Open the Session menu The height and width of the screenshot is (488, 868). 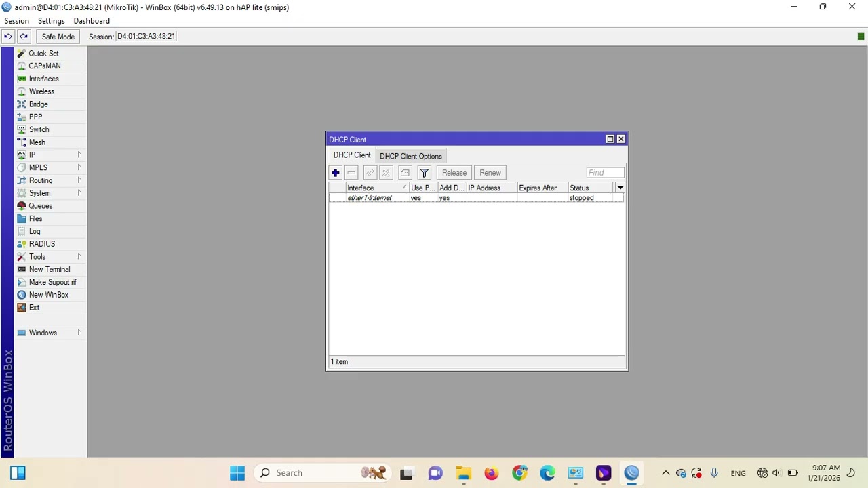click(17, 21)
